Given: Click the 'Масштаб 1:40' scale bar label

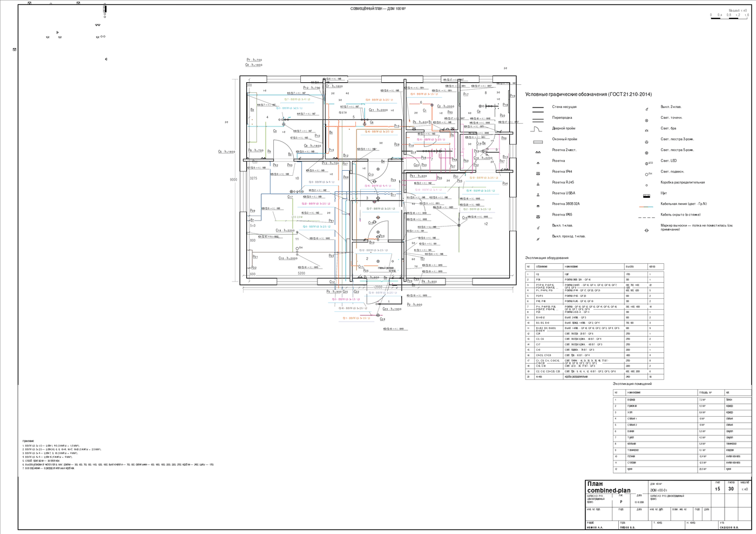Looking at the screenshot, I should [738, 11].
